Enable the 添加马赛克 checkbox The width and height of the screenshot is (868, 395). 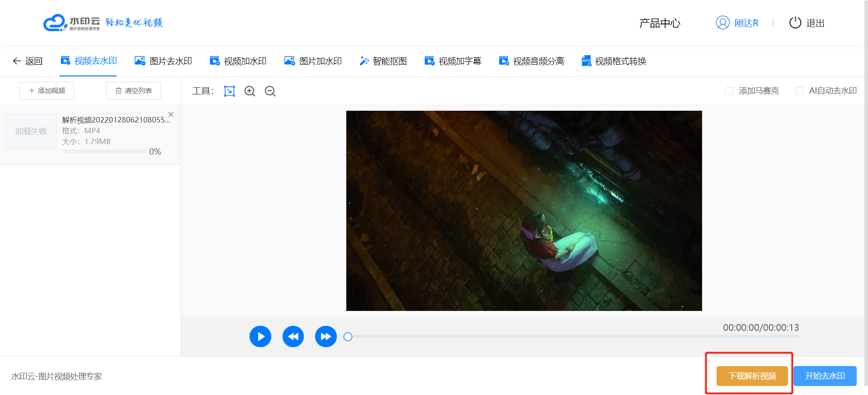(x=729, y=91)
